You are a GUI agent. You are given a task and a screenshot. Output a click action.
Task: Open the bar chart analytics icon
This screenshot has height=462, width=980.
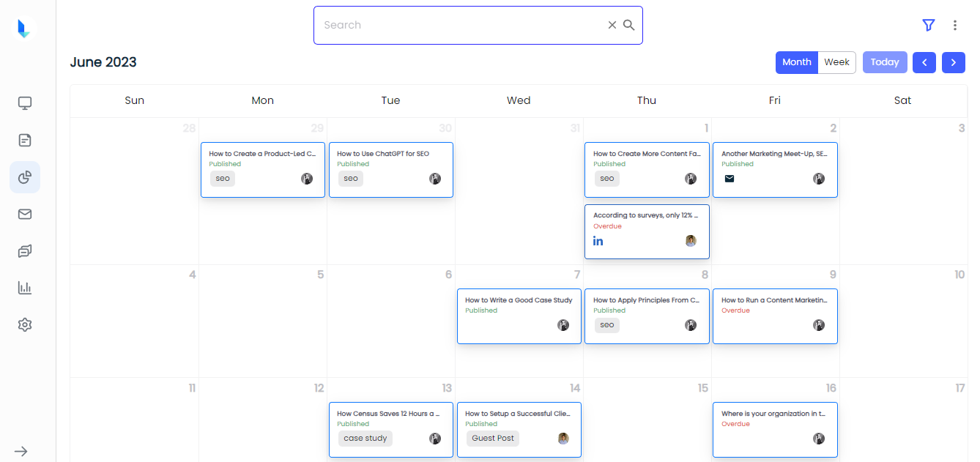pyautogui.click(x=25, y=288)
